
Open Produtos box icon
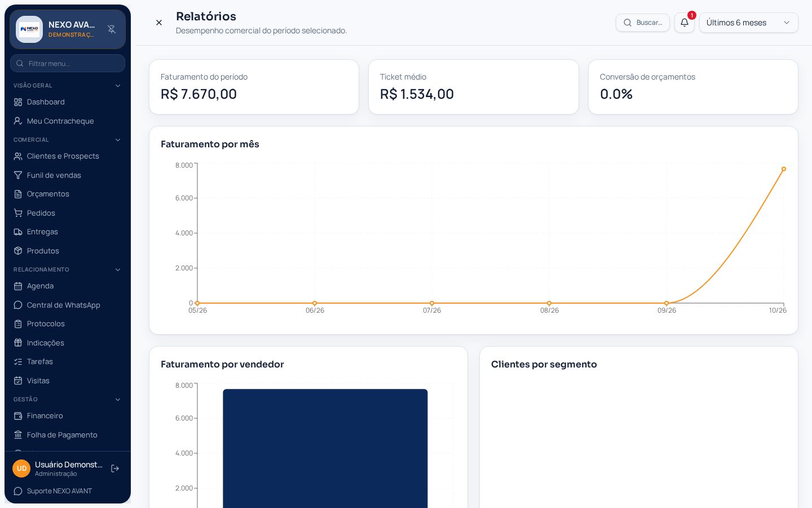[x=18, y=251]
